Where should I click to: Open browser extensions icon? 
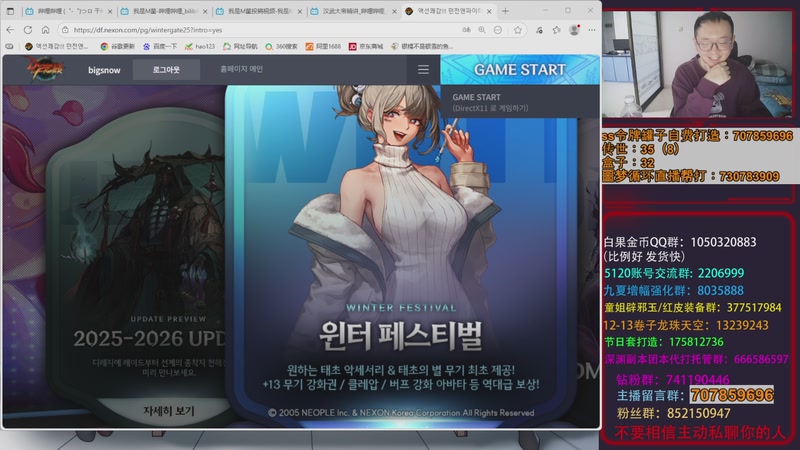539,30
